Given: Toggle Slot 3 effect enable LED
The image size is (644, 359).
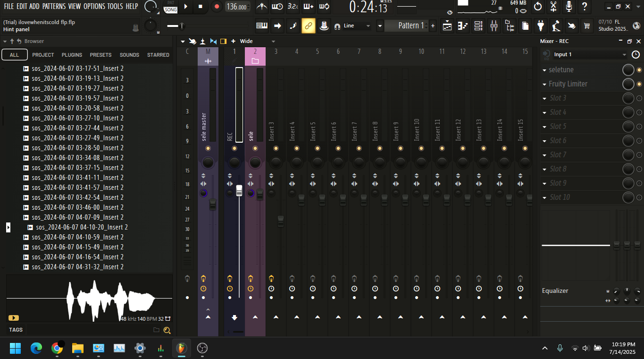Looking at the screenshot, I should point(639,98).
